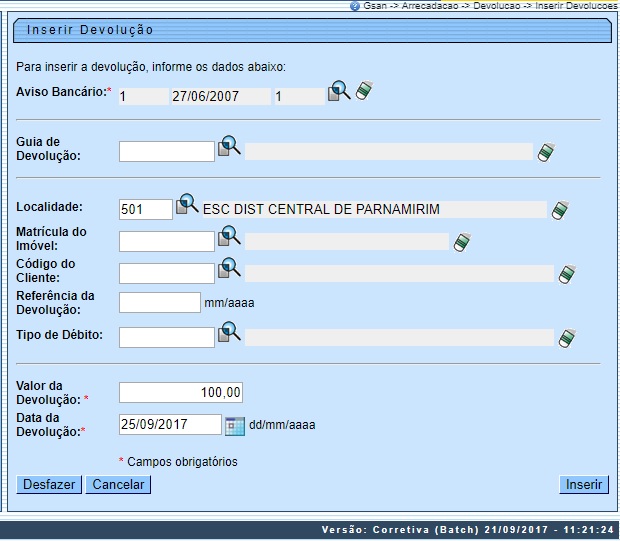The image size is (620, 541).
Task: Open the Guia de Devolução search lookup
Action: (229, 146)
